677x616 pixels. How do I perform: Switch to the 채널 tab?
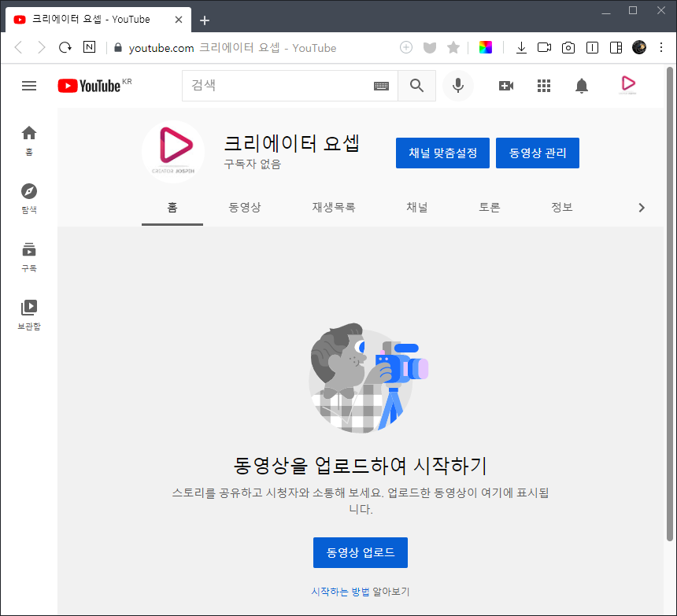pos(417,208)
